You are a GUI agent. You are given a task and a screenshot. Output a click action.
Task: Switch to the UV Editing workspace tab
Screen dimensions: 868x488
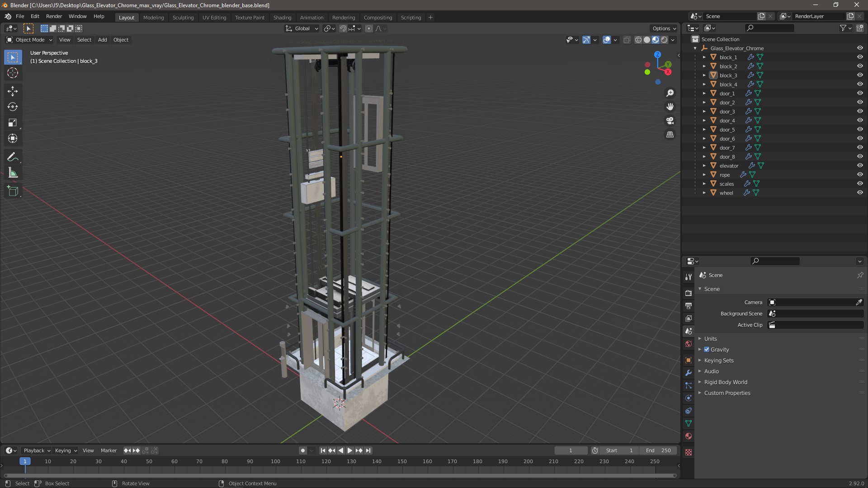click(214, 18)
